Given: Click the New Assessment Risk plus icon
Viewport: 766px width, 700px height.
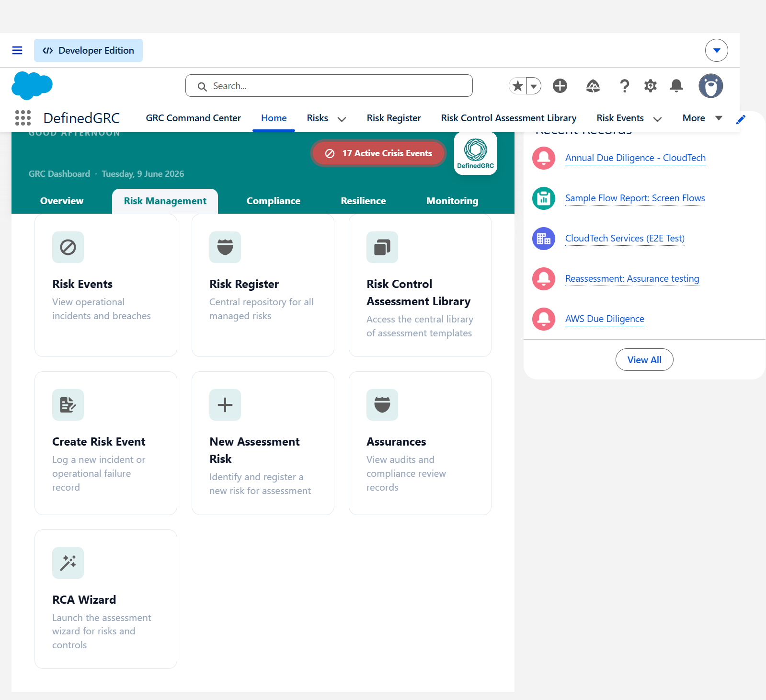Looking at the screenshot, I should coord(225,405).
